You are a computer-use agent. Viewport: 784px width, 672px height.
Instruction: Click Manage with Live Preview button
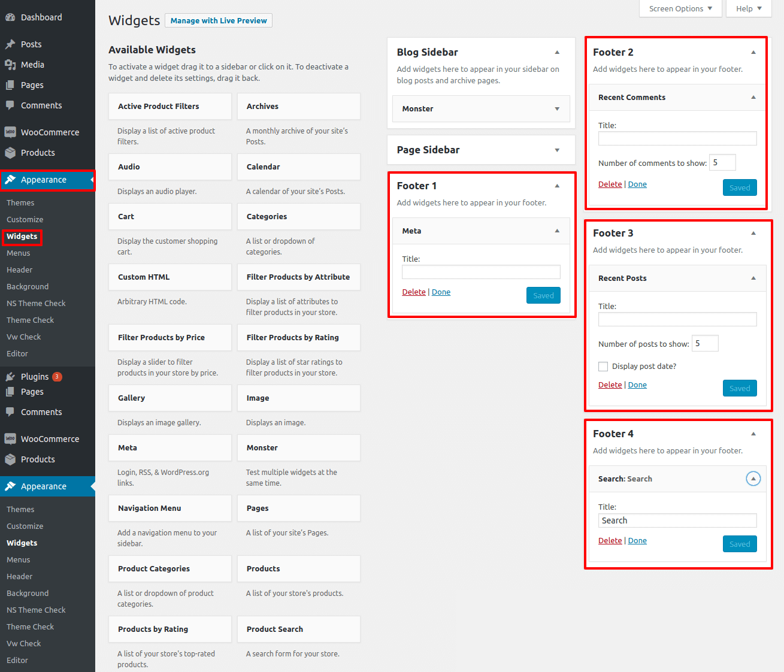(x=219, y=20)
